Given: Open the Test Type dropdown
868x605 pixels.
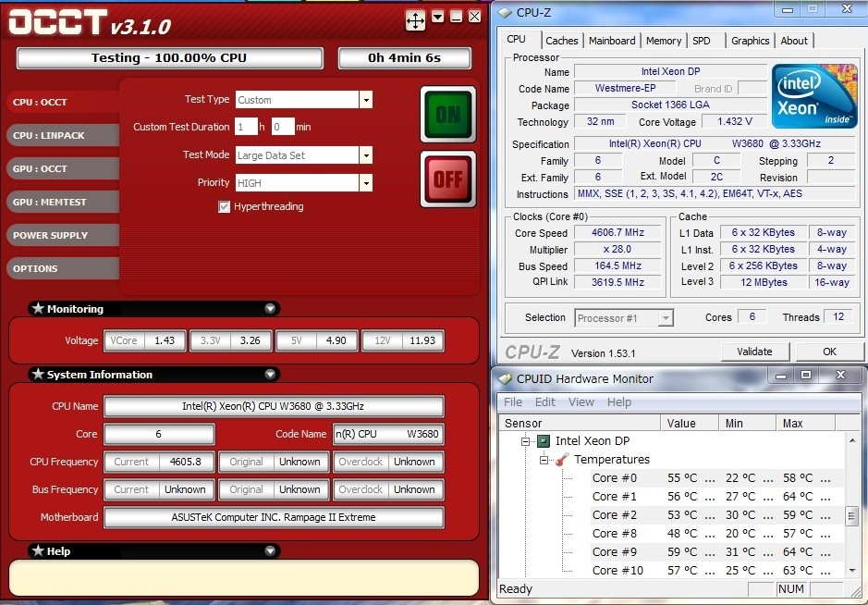Looking at the screenshot, I should tap(366, 100).
